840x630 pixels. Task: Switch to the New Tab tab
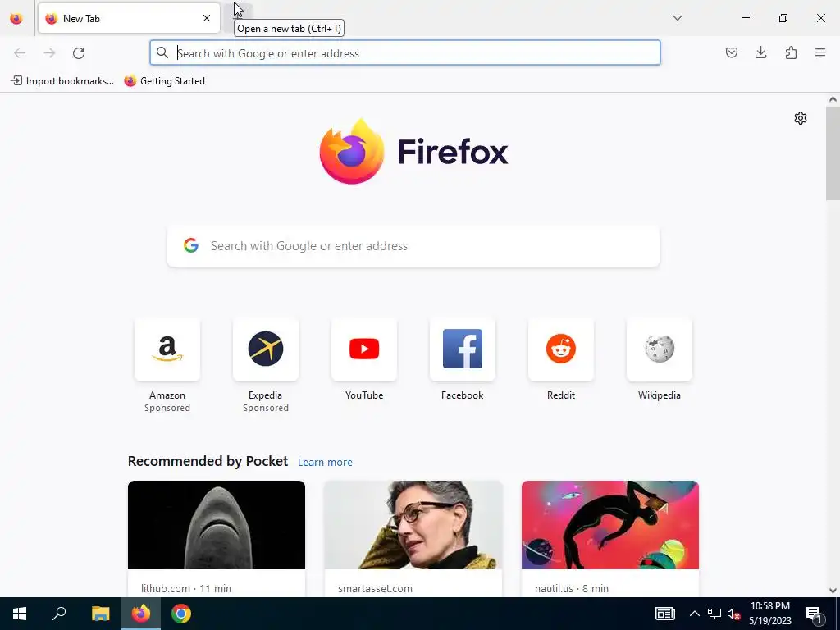point(129,18)
